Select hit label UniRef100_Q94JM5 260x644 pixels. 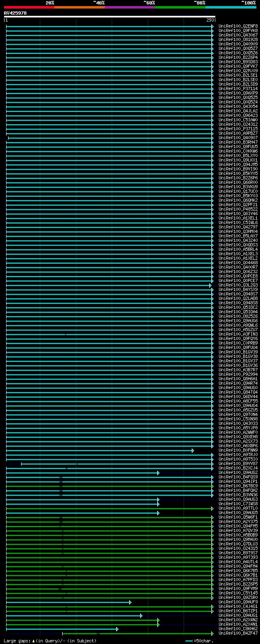pyautogui.click(x=238, y=165)
